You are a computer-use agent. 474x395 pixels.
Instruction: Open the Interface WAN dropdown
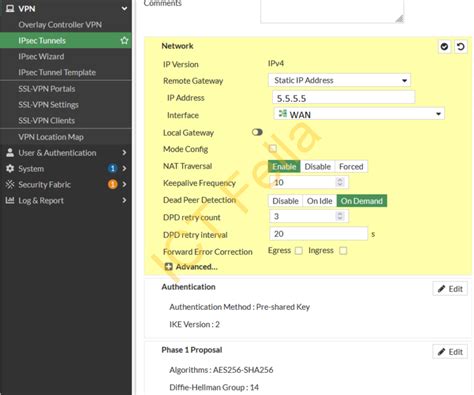(x=359, y=114)
